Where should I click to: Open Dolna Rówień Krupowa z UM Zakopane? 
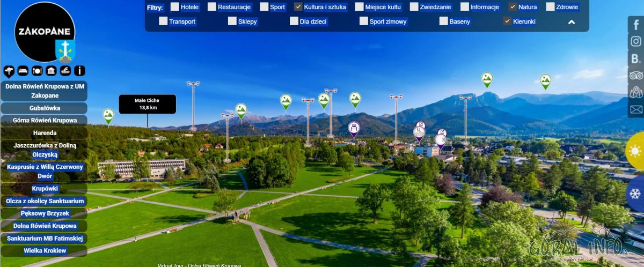click(44, 91)
